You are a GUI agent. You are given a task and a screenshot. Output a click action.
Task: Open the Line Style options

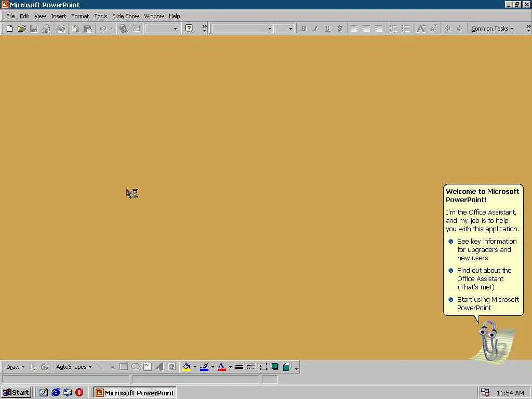(239, 367)
